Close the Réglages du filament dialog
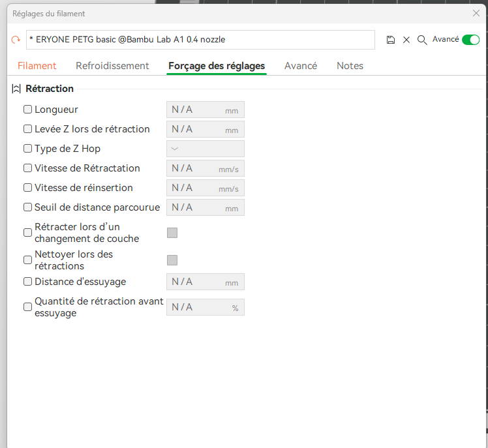The image size is (488, 448). (476, 13)
